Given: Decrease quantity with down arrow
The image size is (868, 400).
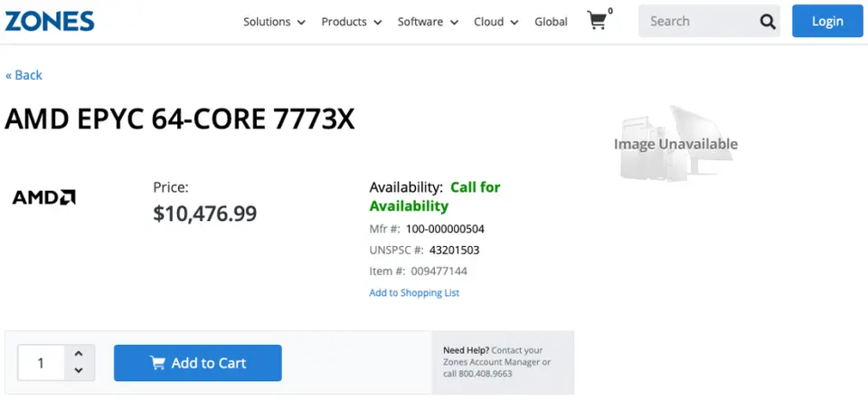Looking at the screenshot, I should tap(79, 370).
